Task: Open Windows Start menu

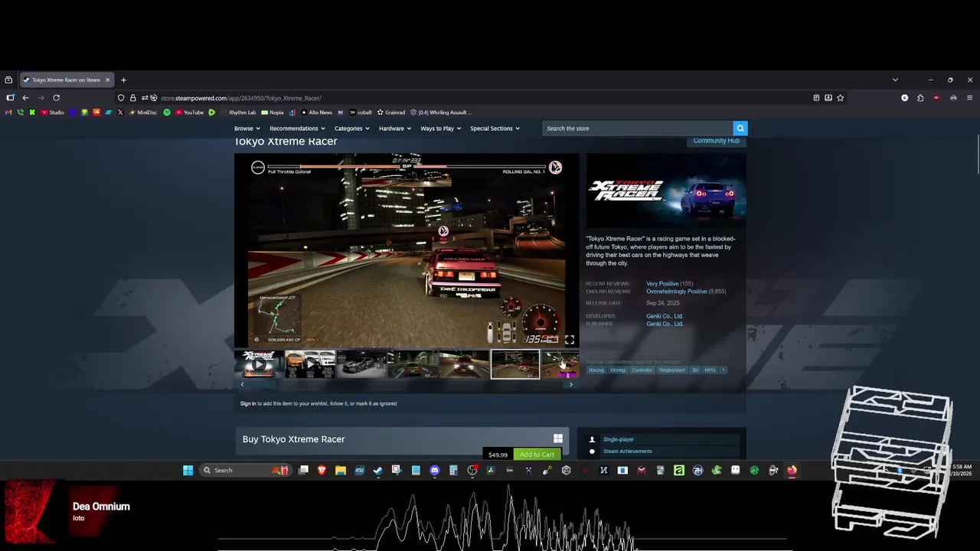Action: click(188, 470)
